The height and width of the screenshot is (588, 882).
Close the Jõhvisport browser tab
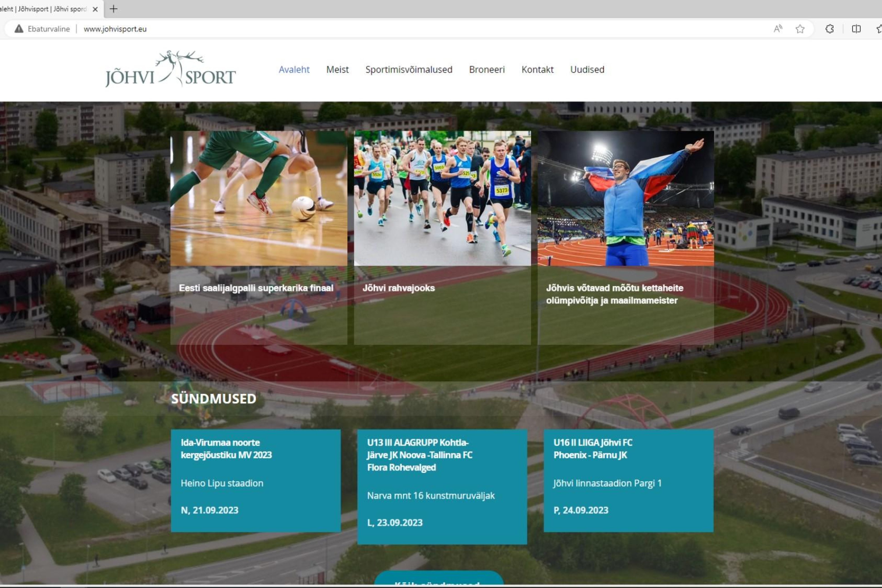[95, 9]
